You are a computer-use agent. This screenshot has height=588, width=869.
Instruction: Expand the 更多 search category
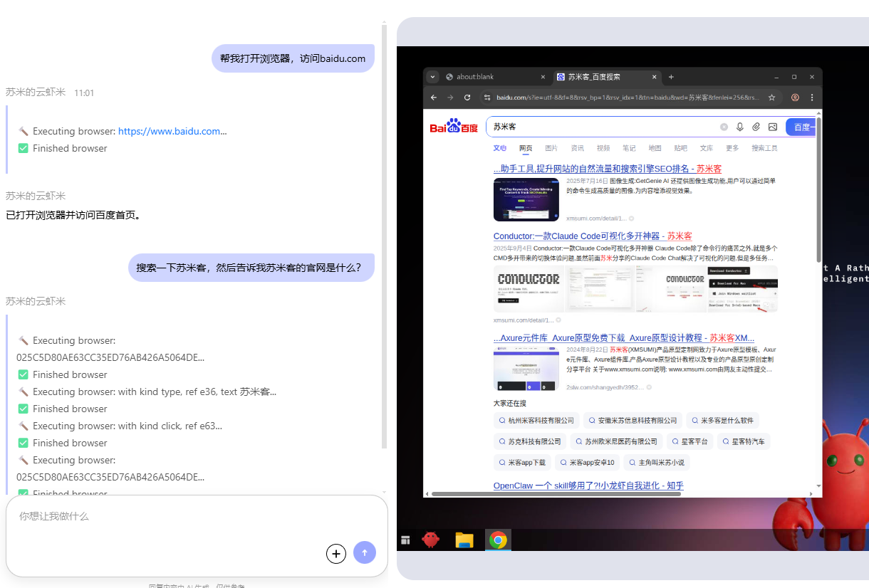pyautogui.click(x=732, y=148)
